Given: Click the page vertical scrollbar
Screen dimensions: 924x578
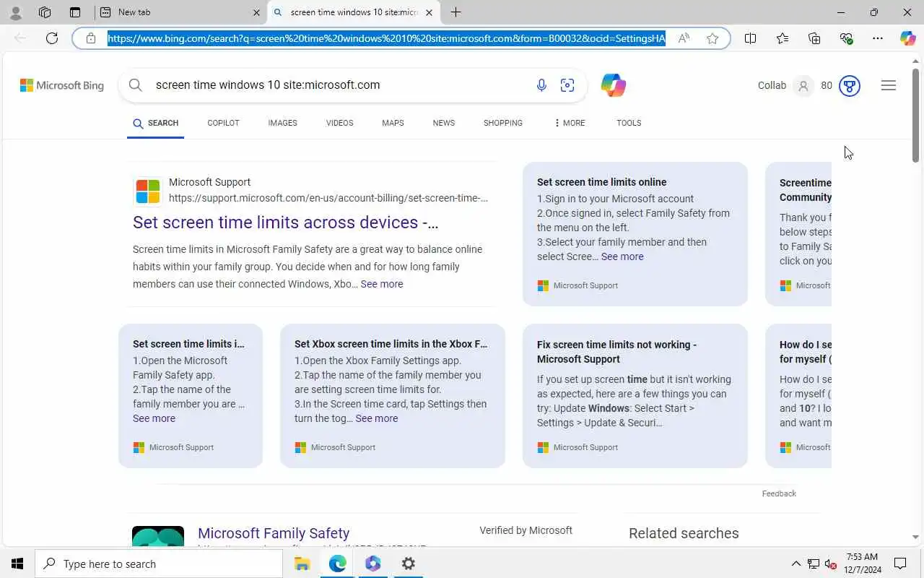Looking at the screenshot, I should pos(915,116).
